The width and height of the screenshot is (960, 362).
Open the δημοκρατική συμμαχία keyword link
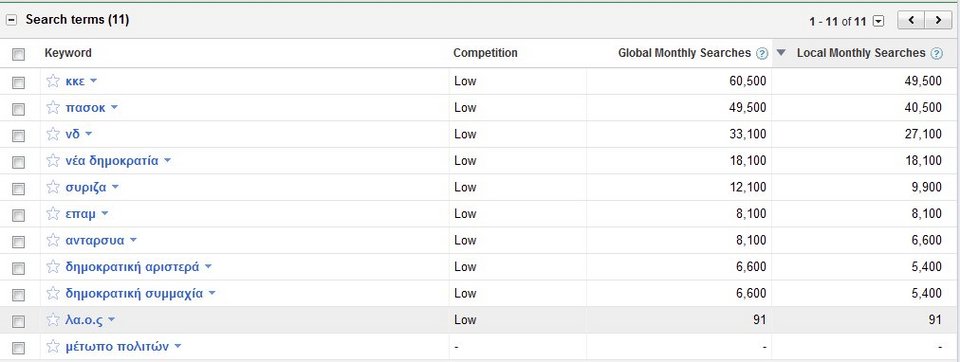click(x=134, y=293)
